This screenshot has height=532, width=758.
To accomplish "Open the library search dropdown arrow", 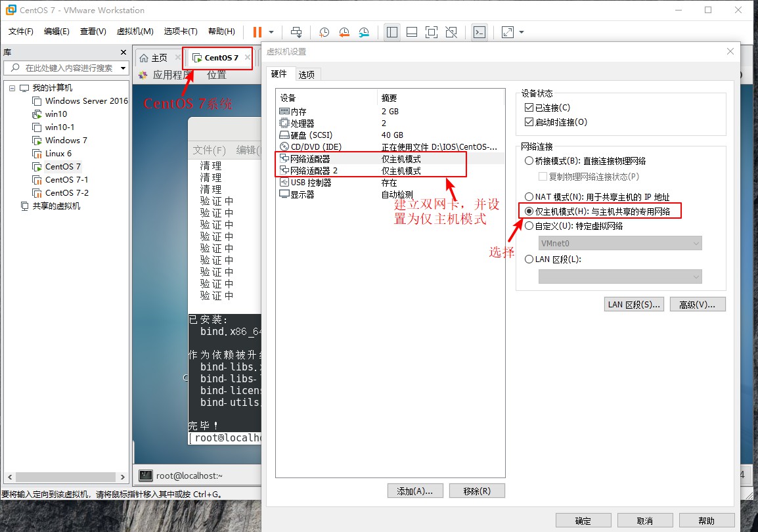I will coord(123,68).
